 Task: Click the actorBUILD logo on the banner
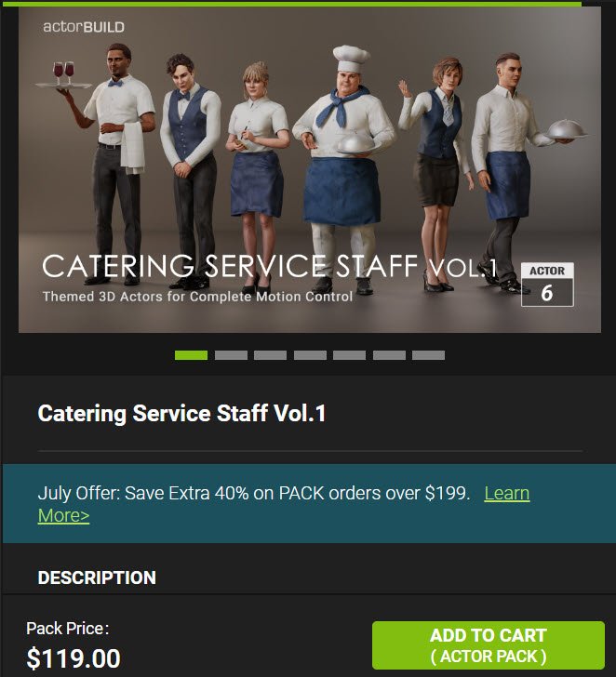(84, 27)
